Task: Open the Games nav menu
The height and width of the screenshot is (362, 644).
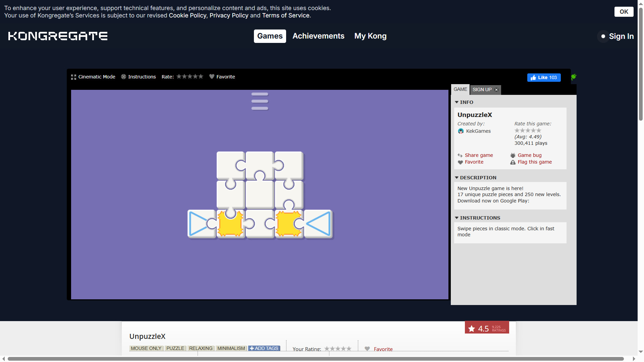Action: coord(270,36)
